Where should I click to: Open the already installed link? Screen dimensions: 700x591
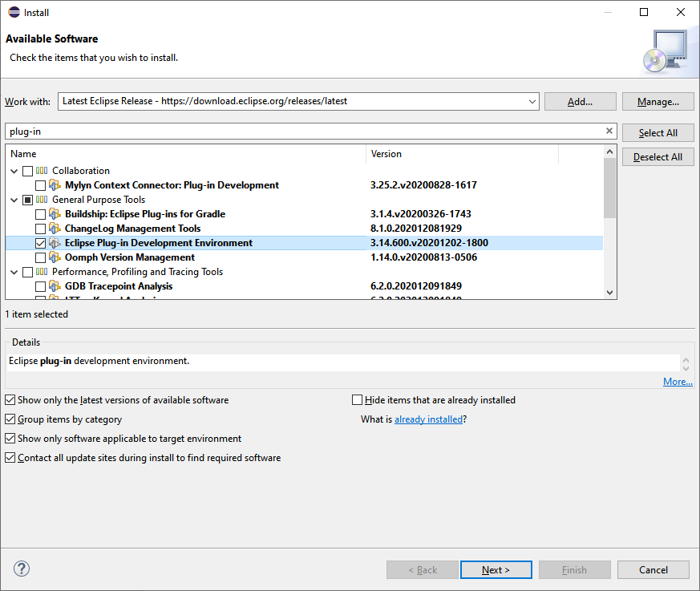tap(428, 419)
